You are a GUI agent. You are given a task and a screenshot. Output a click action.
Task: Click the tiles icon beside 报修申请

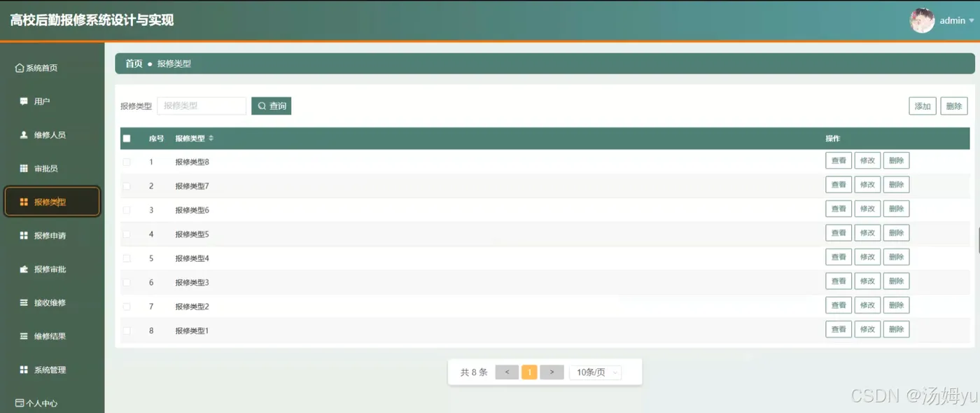pyautogui.click(x=24, y=235)
